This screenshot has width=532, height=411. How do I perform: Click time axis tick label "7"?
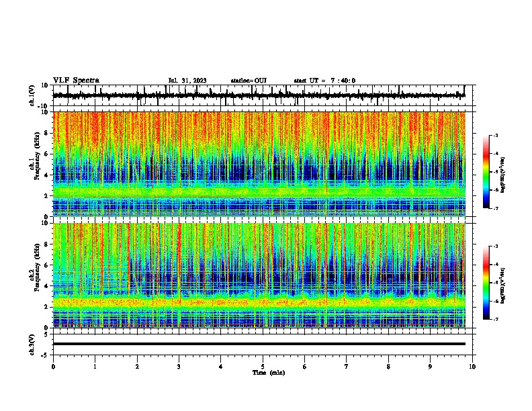click(x=347, y=367)
